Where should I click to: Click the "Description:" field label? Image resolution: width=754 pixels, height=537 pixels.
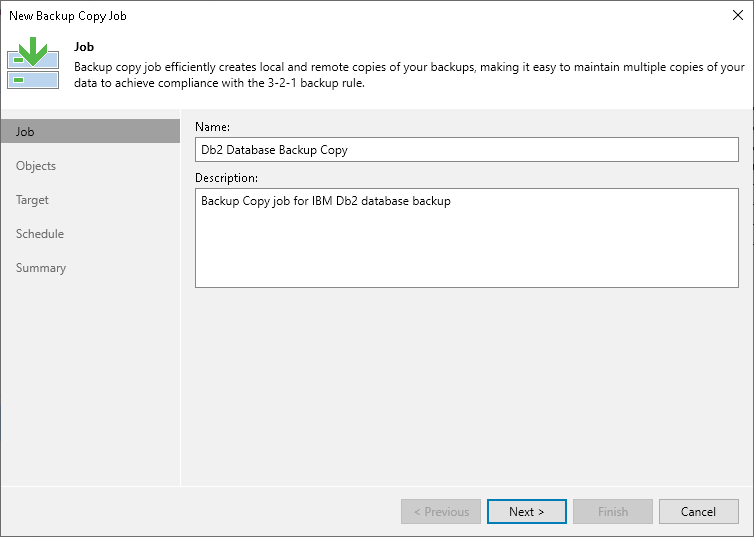[226, 178]
